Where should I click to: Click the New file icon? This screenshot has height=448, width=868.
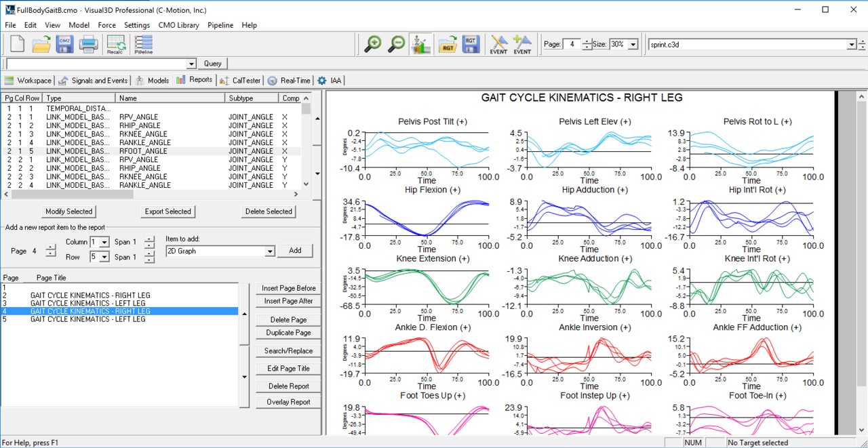click(x=17, y=44)
